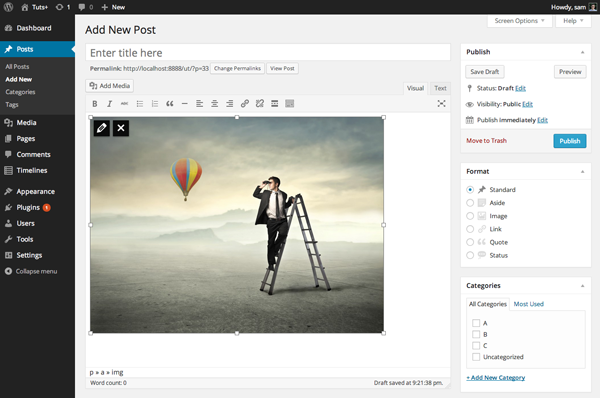Align text center
Screen dimensions: 600x398
[x=215, y=104]
